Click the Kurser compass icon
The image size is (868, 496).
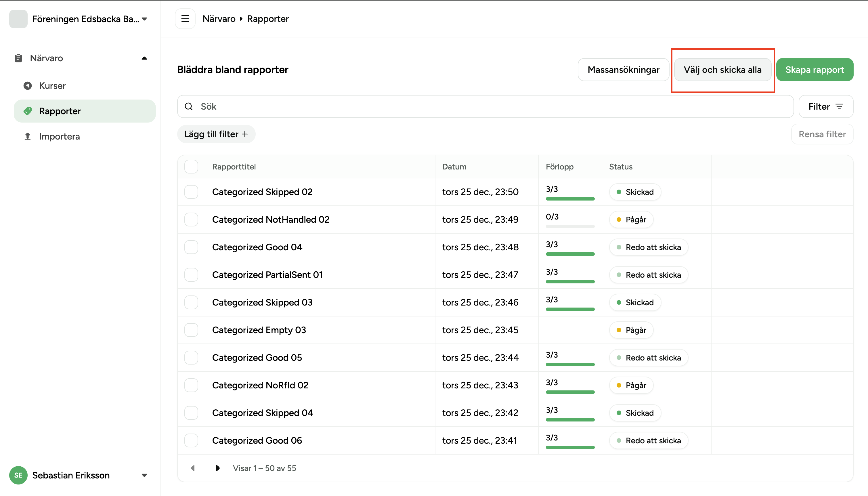click(28, 86)
